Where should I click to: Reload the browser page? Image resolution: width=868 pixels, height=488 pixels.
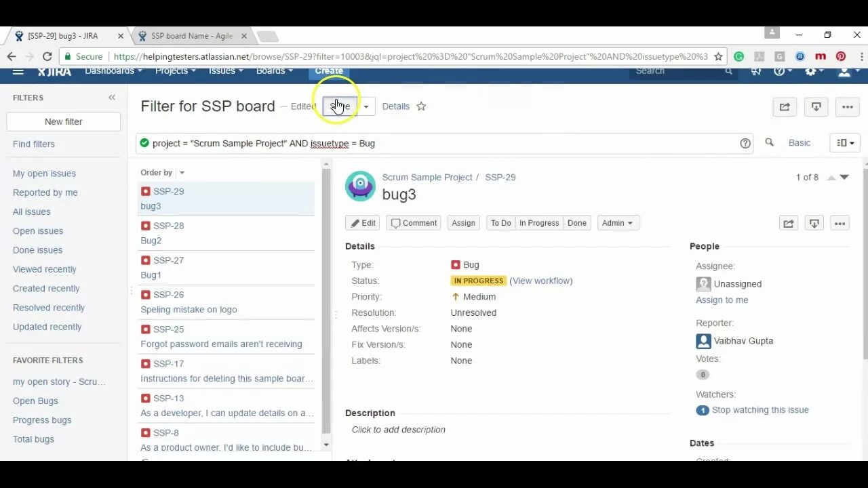47,57
